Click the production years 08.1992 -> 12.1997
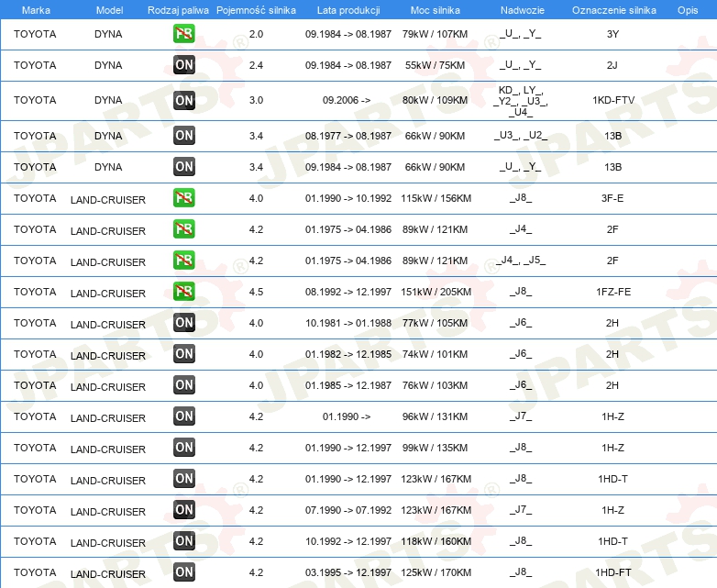The width and height of the screenshot is (717, 588). (348, 292)
